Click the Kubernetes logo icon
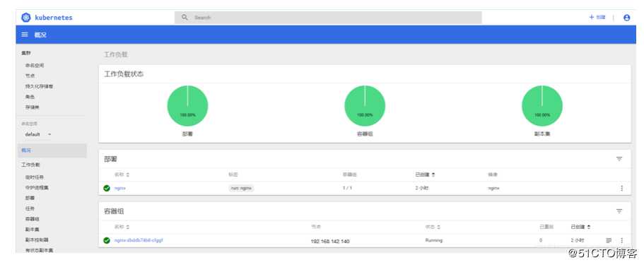Viewport: 644px width, 265px height. point(26,18)
